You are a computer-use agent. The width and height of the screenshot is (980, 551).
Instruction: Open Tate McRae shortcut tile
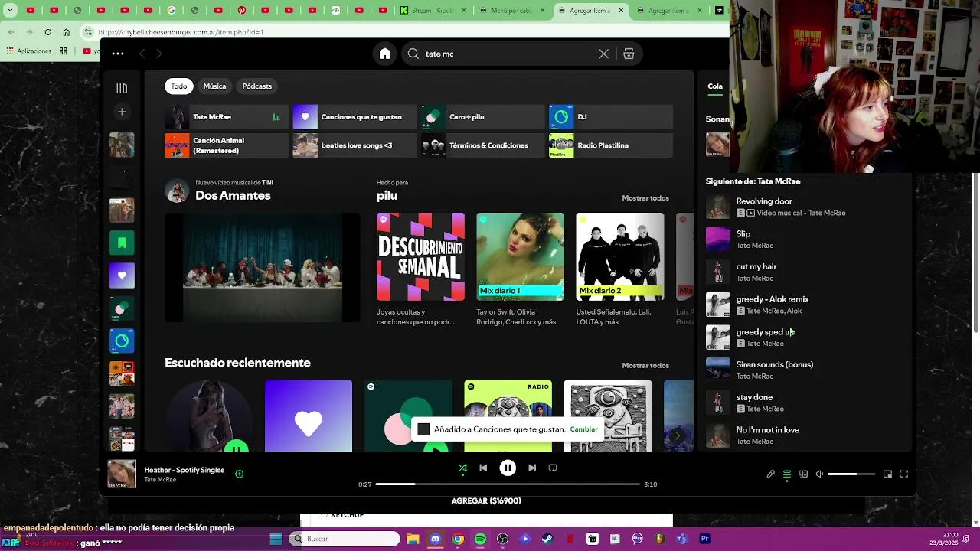click(x=226, y=117)
